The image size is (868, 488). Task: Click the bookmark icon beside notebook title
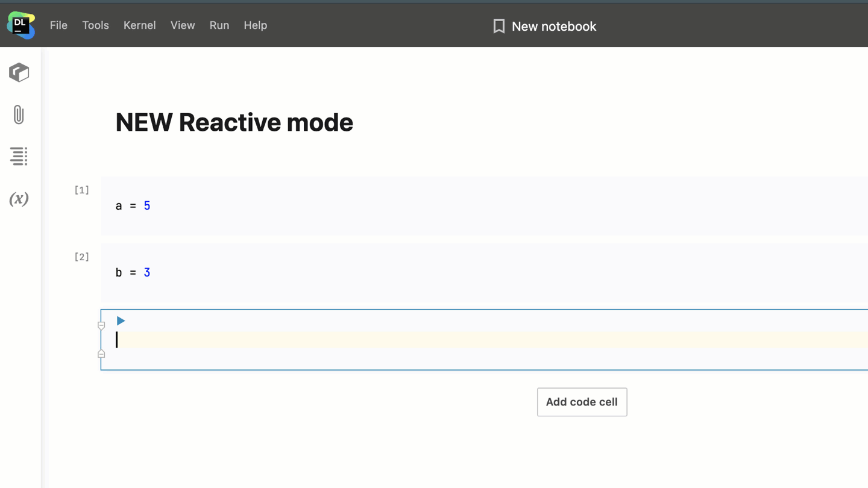pyautogui.click(x=498, y=27)
